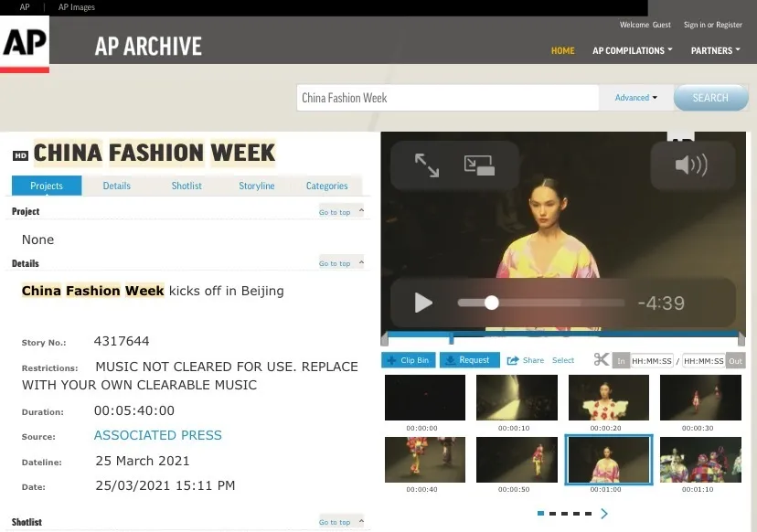Click the left clip trim handle

tap(384, 339)
